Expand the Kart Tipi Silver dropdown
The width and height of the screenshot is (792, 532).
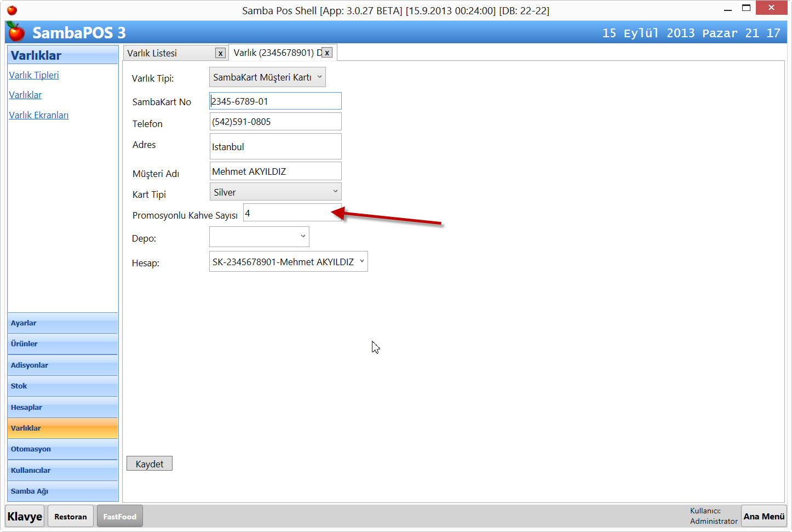click(x=275, y=192)
